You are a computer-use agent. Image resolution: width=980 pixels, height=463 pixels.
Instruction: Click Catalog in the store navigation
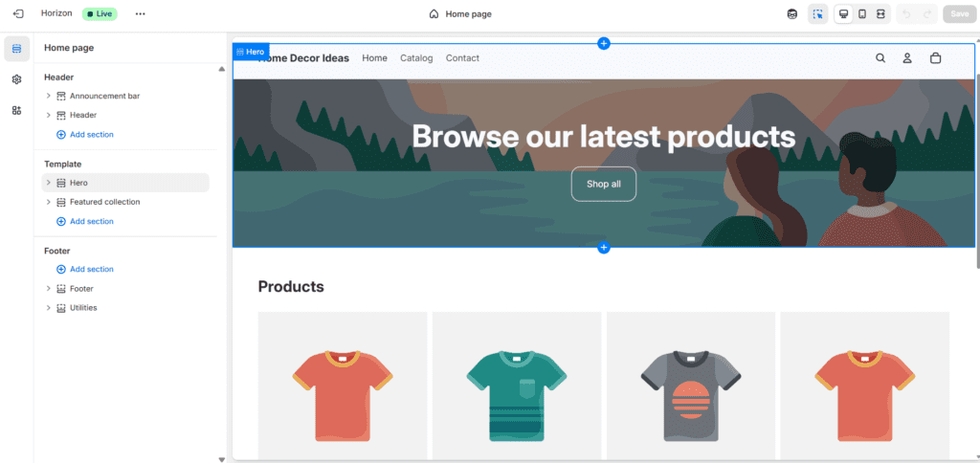click(x=416, y=58)
